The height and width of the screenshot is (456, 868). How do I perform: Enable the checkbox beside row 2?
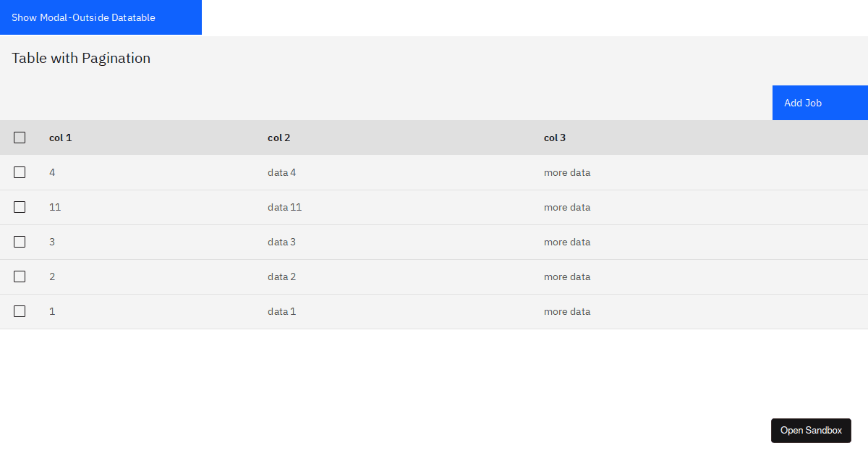20,276
